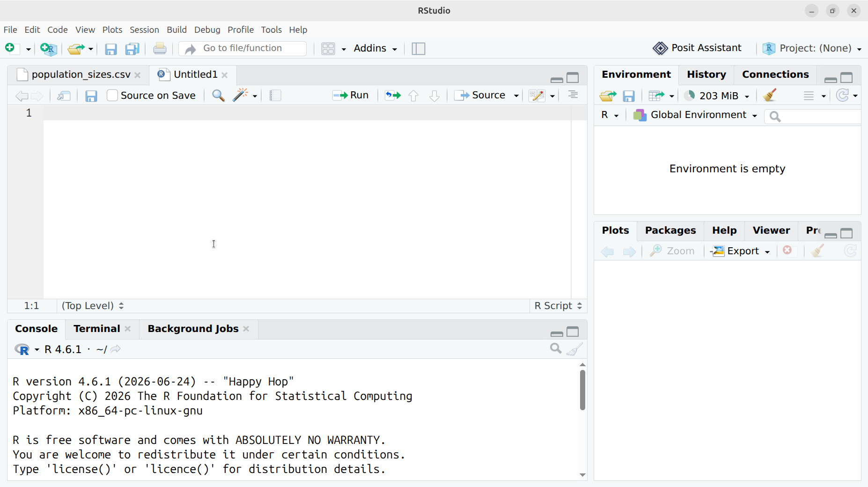Load workspace folder icon in Environment
The width and height of the screenshot is (868, 487).
pyautogui.click(x=608, y=96)
